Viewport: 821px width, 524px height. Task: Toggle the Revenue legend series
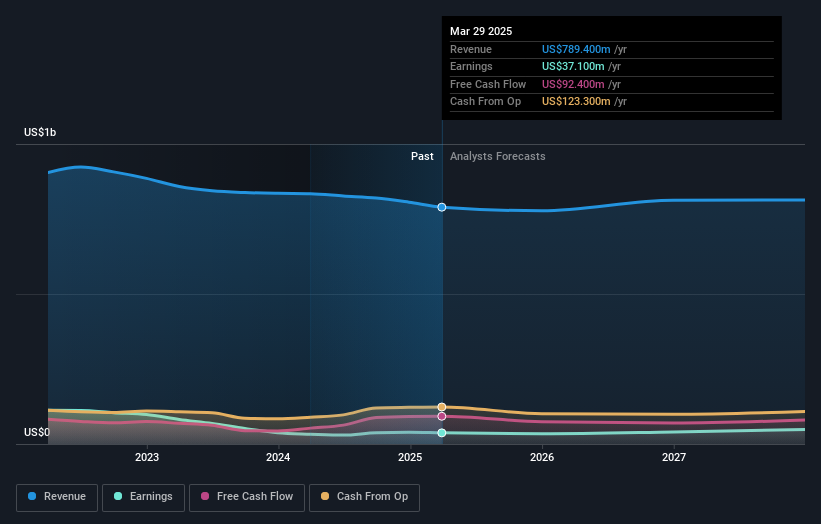tap(57, 497)
